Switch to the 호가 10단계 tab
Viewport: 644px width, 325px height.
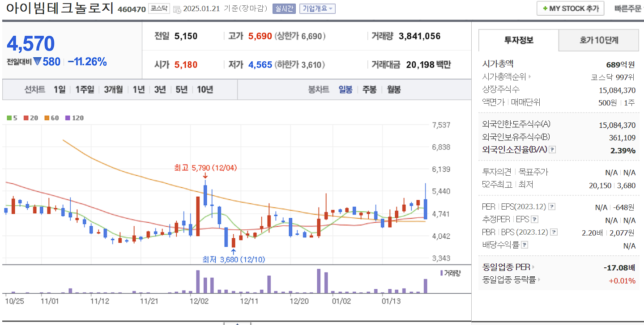coord(598,40)
